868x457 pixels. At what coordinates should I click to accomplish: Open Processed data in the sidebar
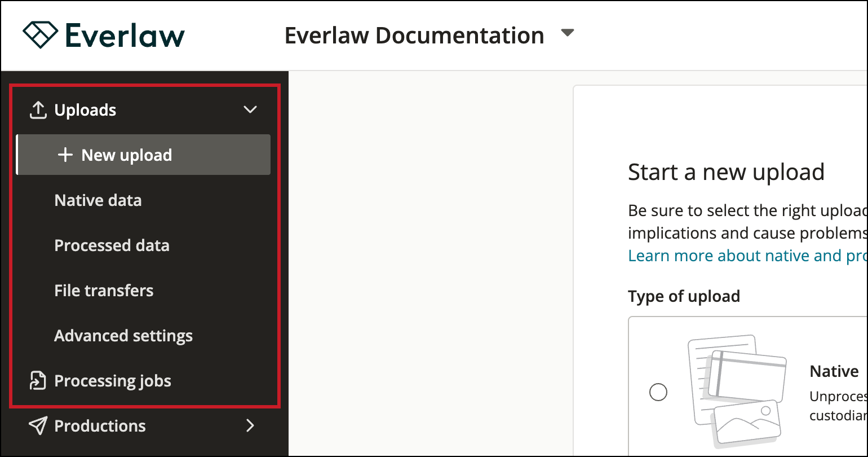click(112, 245)
